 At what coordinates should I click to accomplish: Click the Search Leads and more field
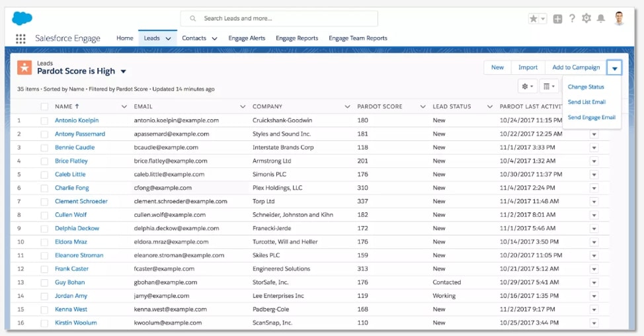(x=279, y=19)
